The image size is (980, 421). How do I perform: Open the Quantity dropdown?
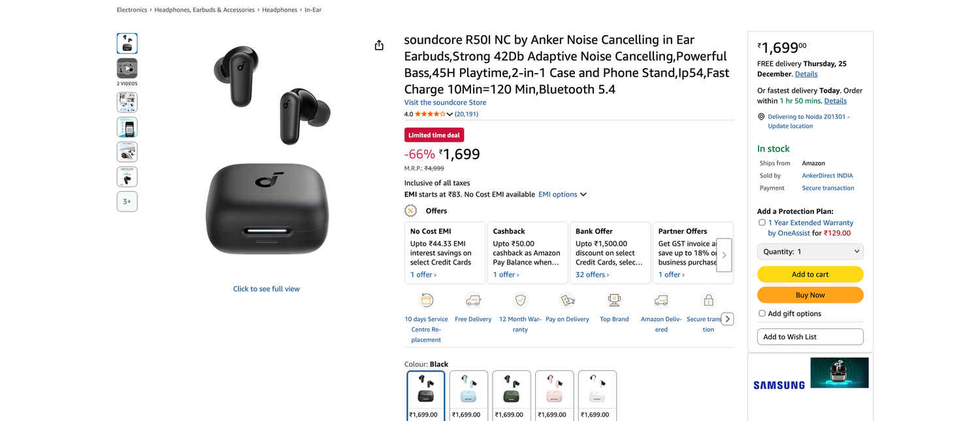810,251
